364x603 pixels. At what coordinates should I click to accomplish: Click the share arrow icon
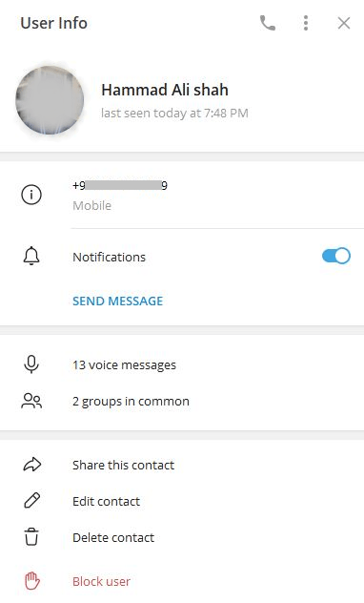tap(32, 465)
